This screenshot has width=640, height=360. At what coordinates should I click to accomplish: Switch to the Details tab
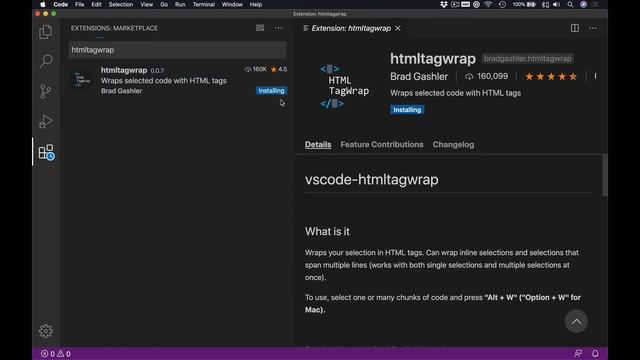coord(318,144)
